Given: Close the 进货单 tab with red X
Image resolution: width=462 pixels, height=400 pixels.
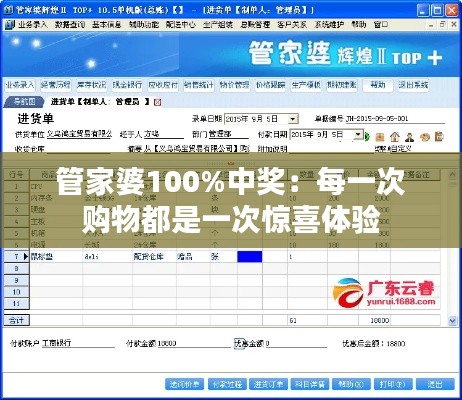Looking at the screenshot, I should (158, 102).
